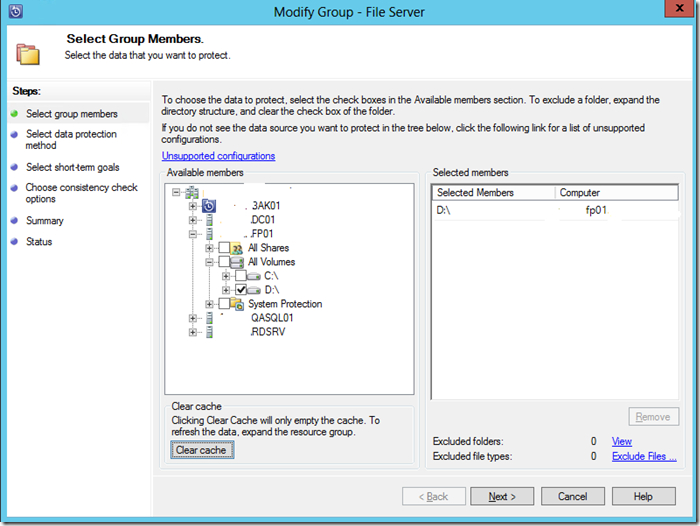Image resolution: width=700 pixels, height=526 pixels.
Task: Select the RDSRV tree label
Action: pos(267,332)
